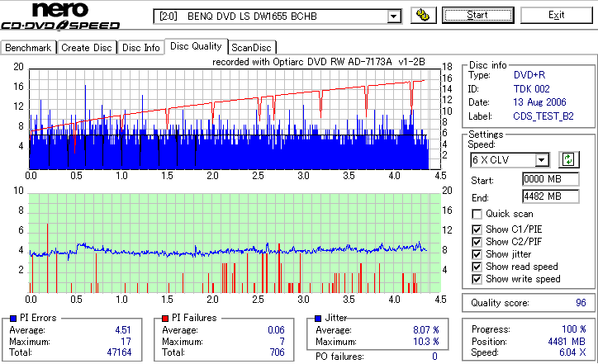Click the Start button

[478, 15]
